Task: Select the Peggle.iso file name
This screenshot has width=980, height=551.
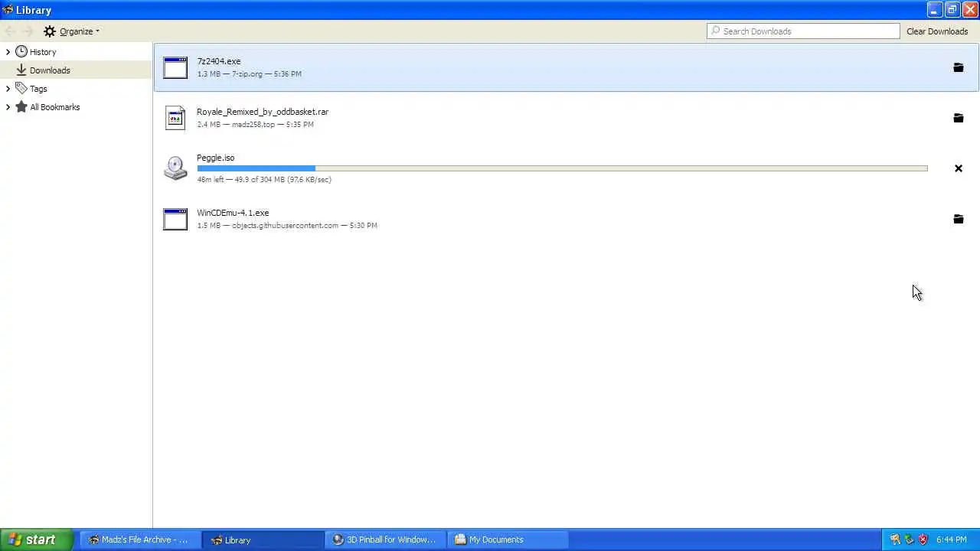Action: pos(215,158)
